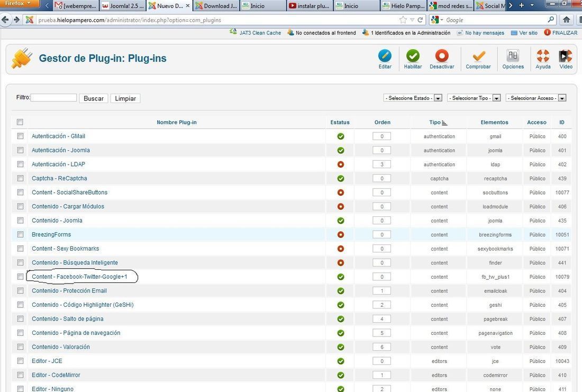
Task: Toggle status icon for Content - SocialShareButtons
Action: tap(340, 193)
